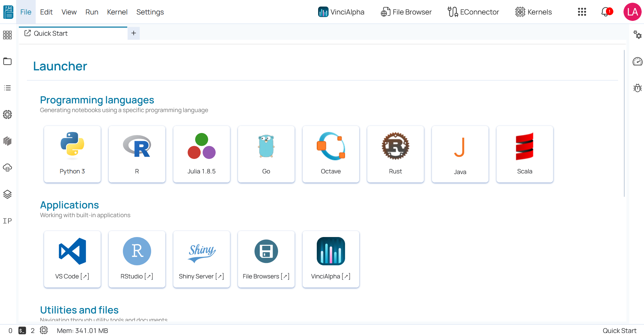
Task: Click the notebook app logo
Action: pos(8,12)
